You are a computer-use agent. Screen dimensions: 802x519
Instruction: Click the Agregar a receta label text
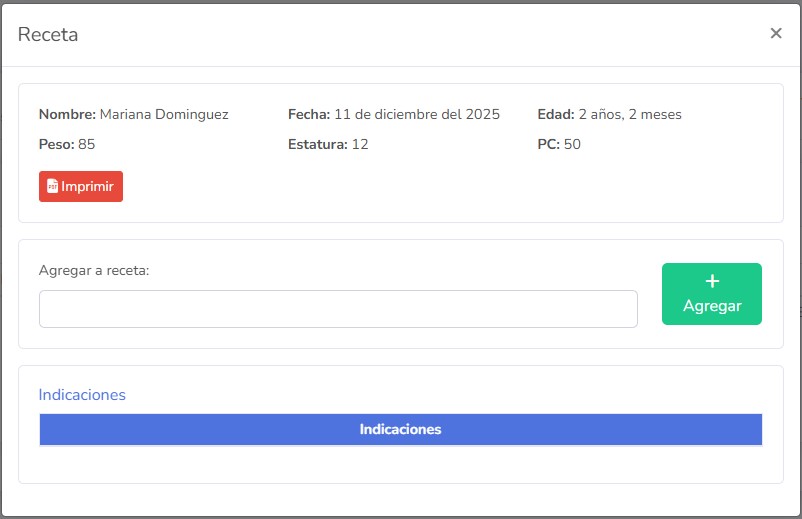(x=94, y=271)
